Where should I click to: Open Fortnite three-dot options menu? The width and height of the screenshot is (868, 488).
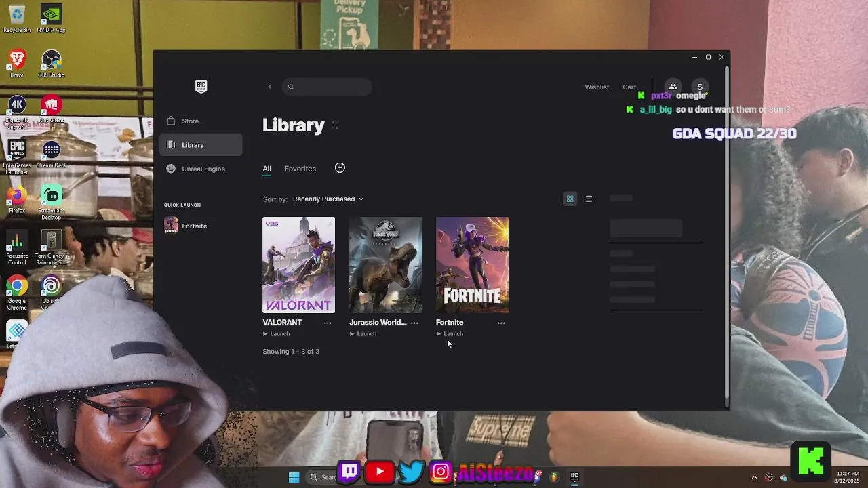[501, 323]
